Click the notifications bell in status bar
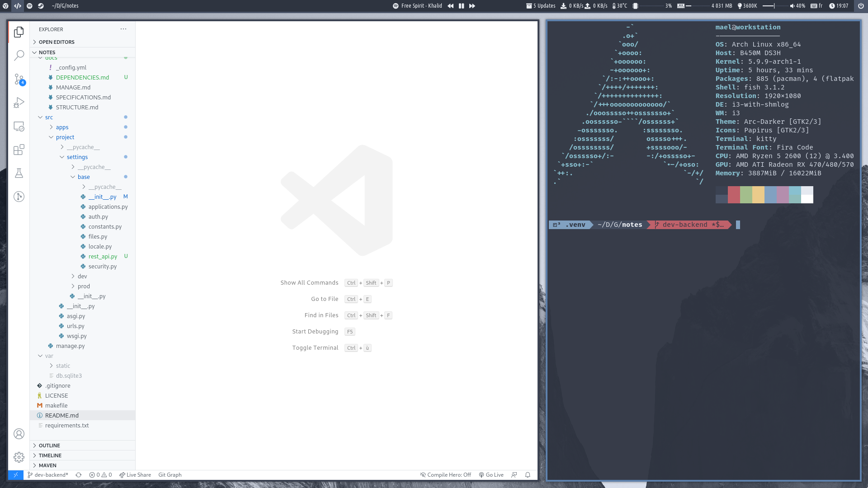Image resolution: width=868 pixels, height=488 pixels. (x=528, y=475)
